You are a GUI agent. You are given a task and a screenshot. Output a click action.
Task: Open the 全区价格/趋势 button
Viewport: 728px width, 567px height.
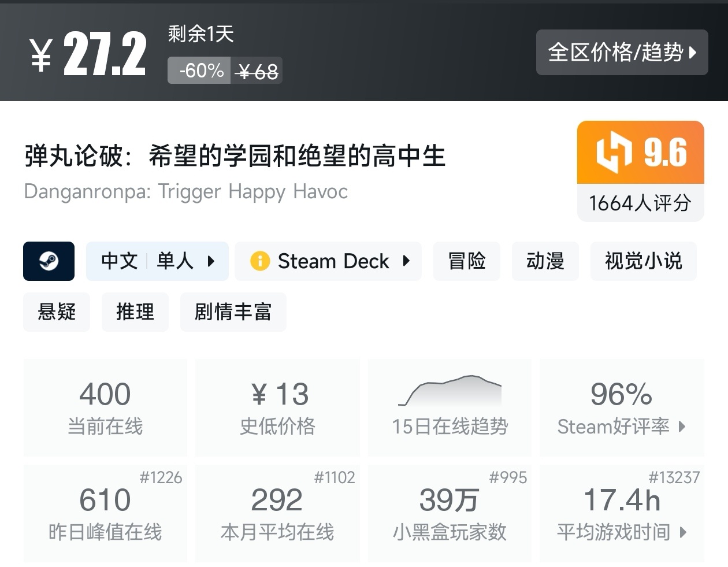[622, 52]
